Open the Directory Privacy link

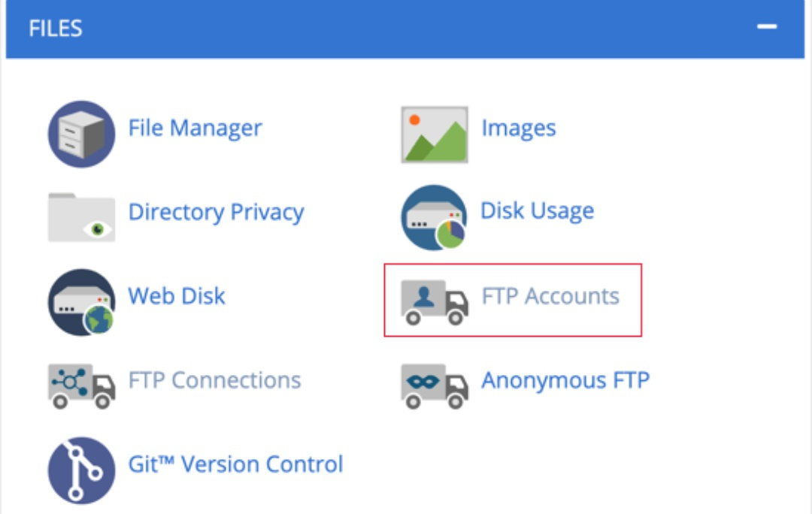pos(216,212)
